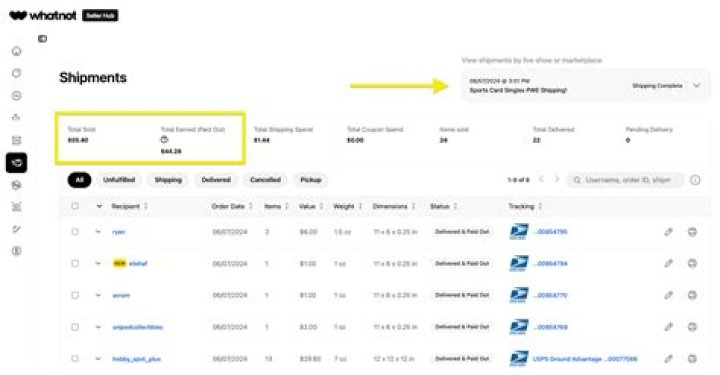Screen dimensions: 720x375
Task: Sort by the Tracking column
Action: click(525, 207)
